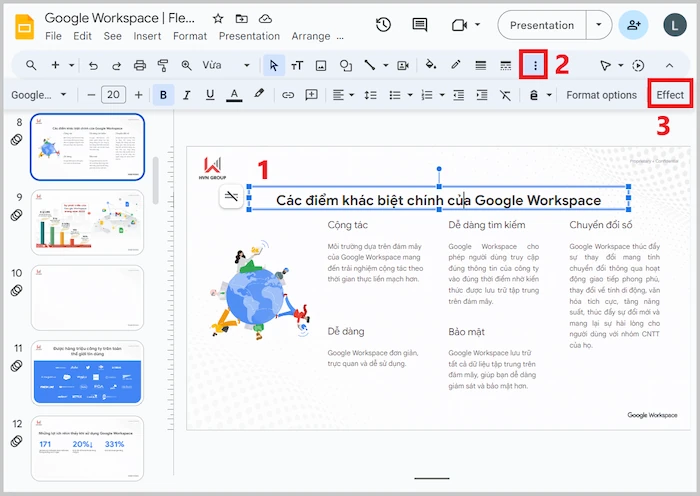Open the Google Slides home icon
Screen dimensions: 700x496
point(24,27)
